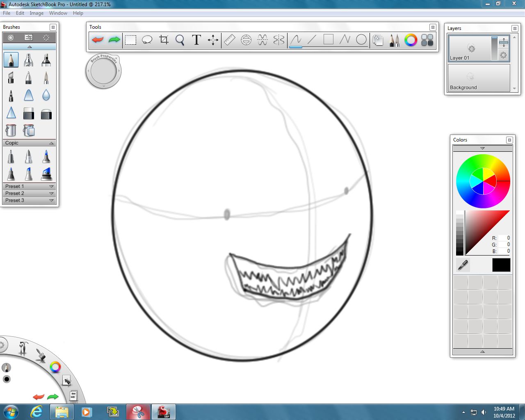Viewport: 525px width, 420px height.
Task: Select the Lasso selection tool
Action: (147, 40)
